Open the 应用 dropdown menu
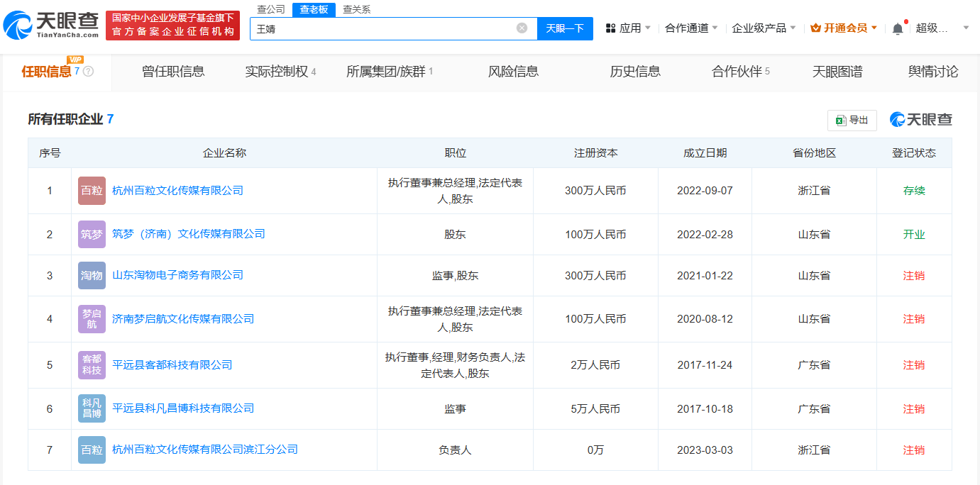980x485 pixels. click(x=628, y=28)
